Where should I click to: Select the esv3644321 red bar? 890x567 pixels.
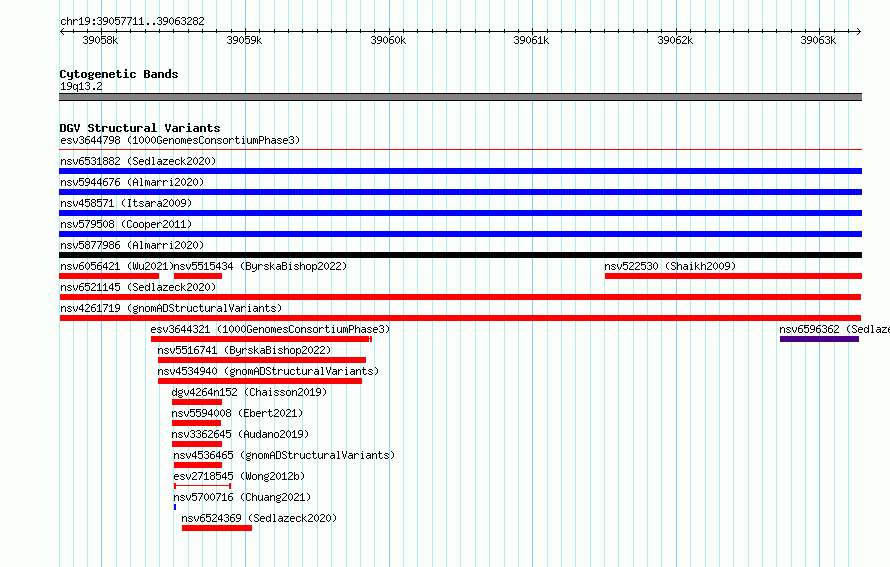(x=261, y=339)
